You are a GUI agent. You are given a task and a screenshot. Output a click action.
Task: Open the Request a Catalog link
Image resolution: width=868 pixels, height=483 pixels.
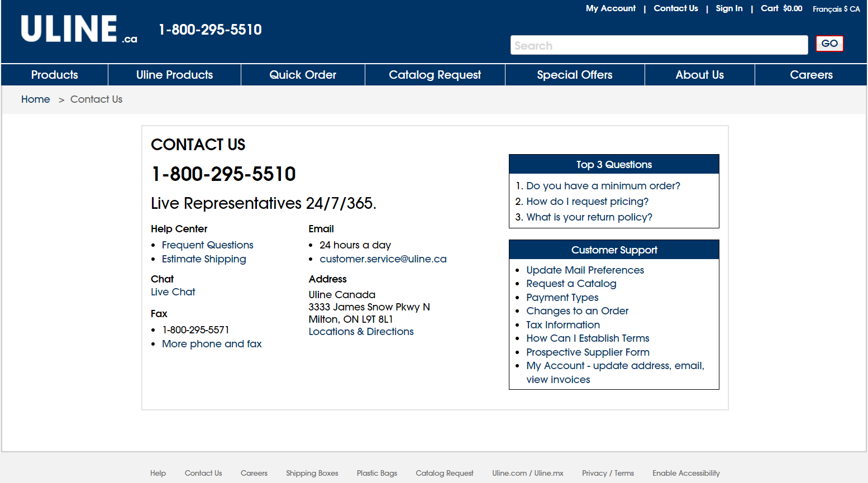pyautogui.click(x=571, y=284)
